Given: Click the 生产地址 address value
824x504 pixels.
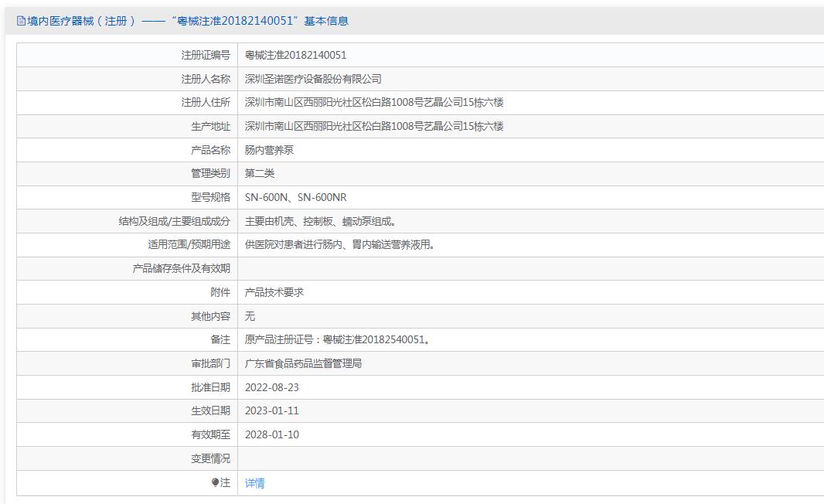Looking at the screenshot, I should click(x=374, y=126).
